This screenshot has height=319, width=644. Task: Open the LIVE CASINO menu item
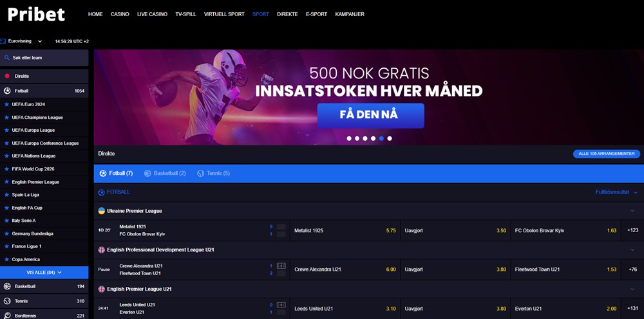152,14
